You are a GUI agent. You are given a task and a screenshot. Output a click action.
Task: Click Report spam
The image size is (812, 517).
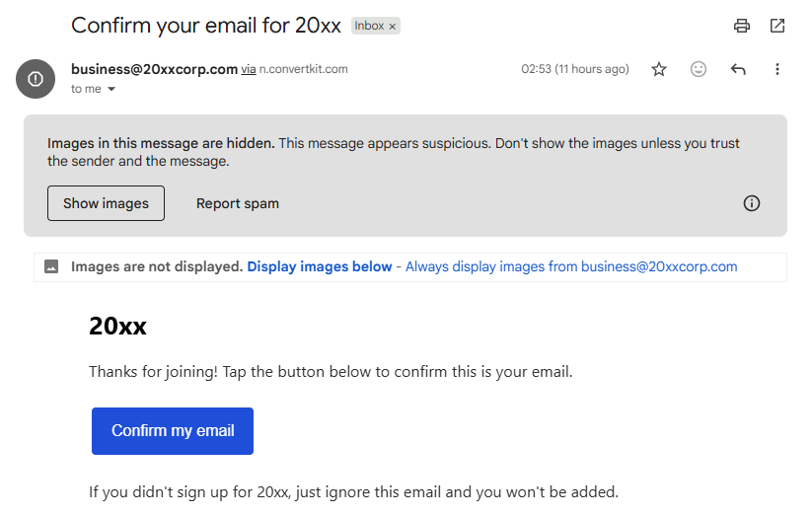point(237,203)
